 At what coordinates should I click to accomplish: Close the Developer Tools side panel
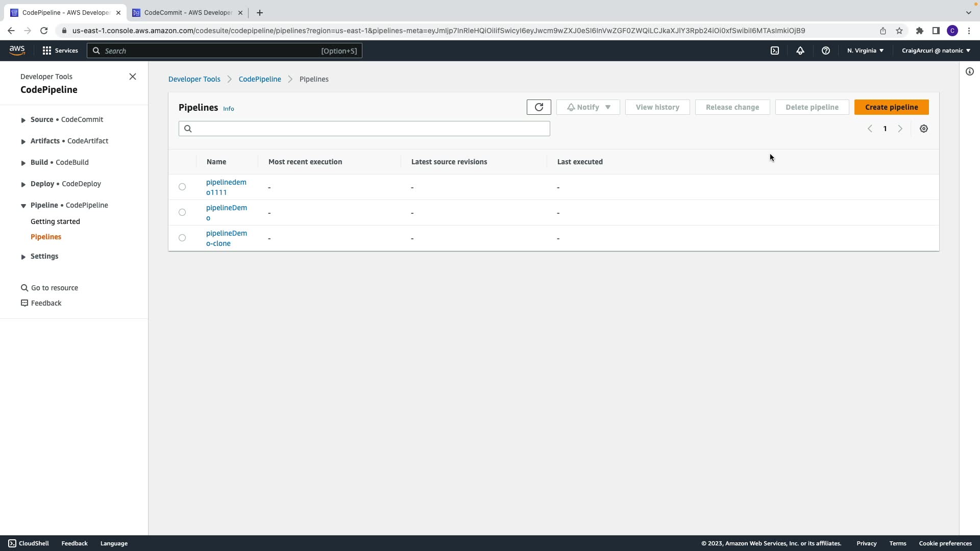pyautogui.click(x=133, y=77)
